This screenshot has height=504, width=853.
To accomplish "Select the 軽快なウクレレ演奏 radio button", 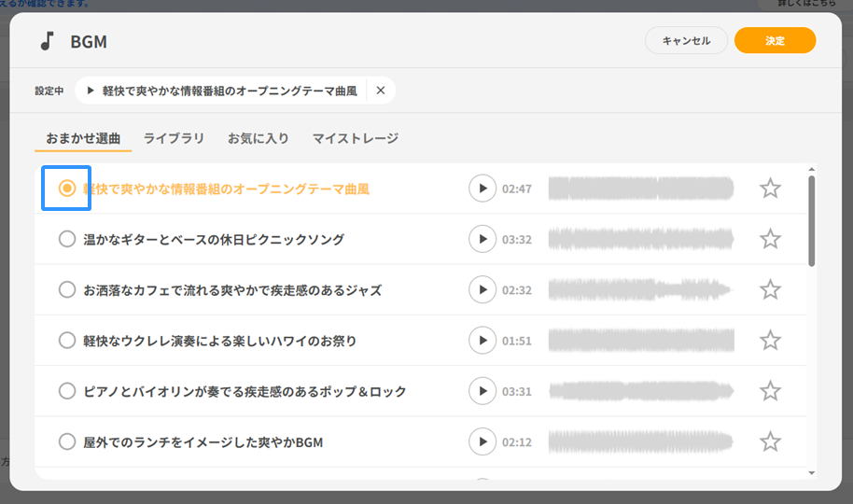I will (66, 341).
